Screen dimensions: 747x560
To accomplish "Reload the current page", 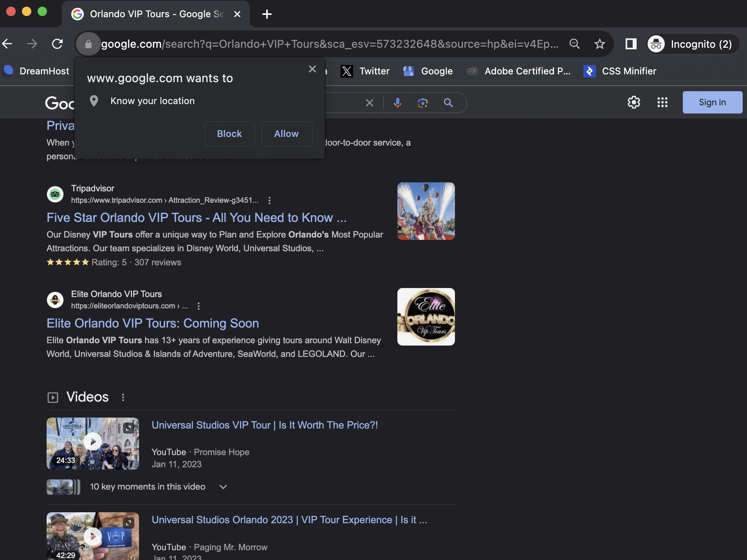I will [x=58, y=44].
